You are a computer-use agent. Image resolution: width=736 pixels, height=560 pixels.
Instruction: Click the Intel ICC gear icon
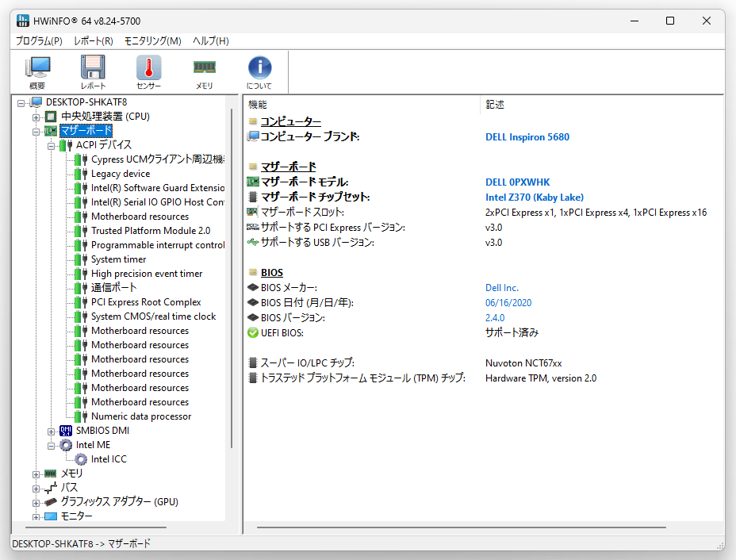tap(81, 459)
